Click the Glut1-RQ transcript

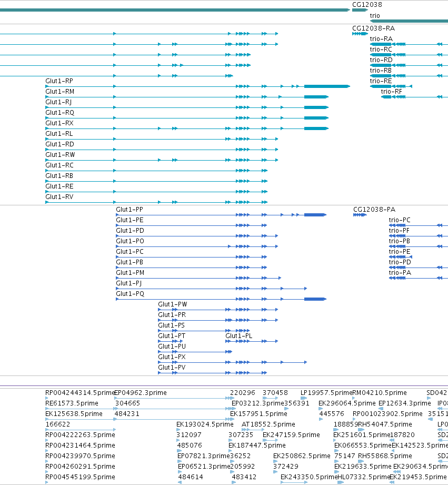(59, 112)
